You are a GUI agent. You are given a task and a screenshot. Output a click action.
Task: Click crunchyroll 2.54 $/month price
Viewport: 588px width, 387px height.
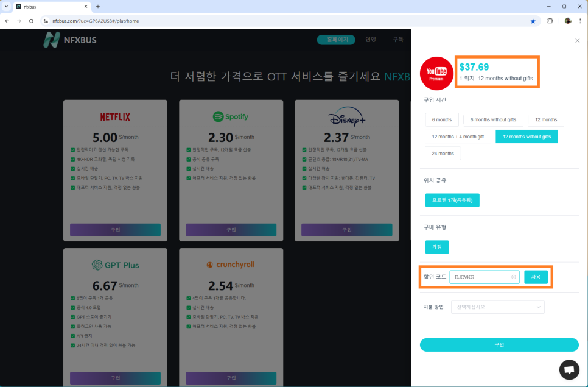coord(231,286)
